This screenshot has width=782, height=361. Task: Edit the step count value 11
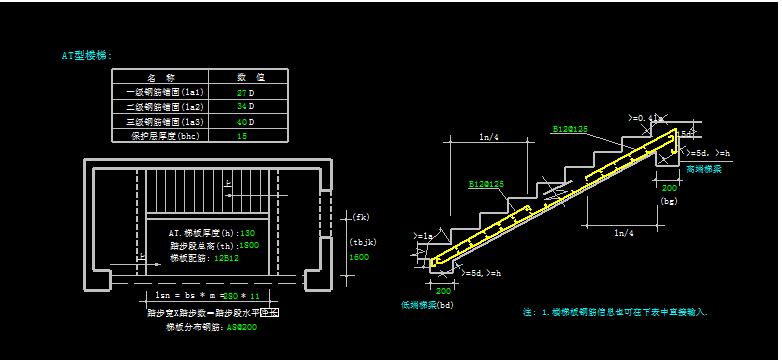point(254,296)
